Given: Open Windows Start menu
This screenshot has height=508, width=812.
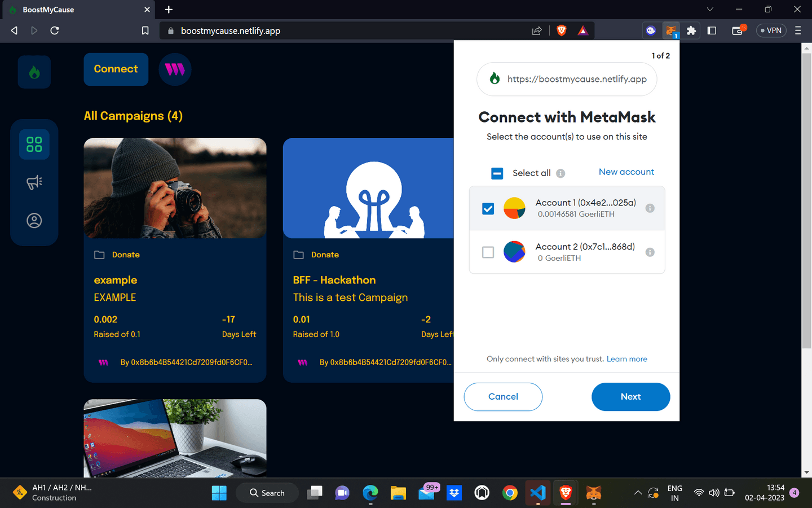Looking at the screenshot, I should coord(219,493).
